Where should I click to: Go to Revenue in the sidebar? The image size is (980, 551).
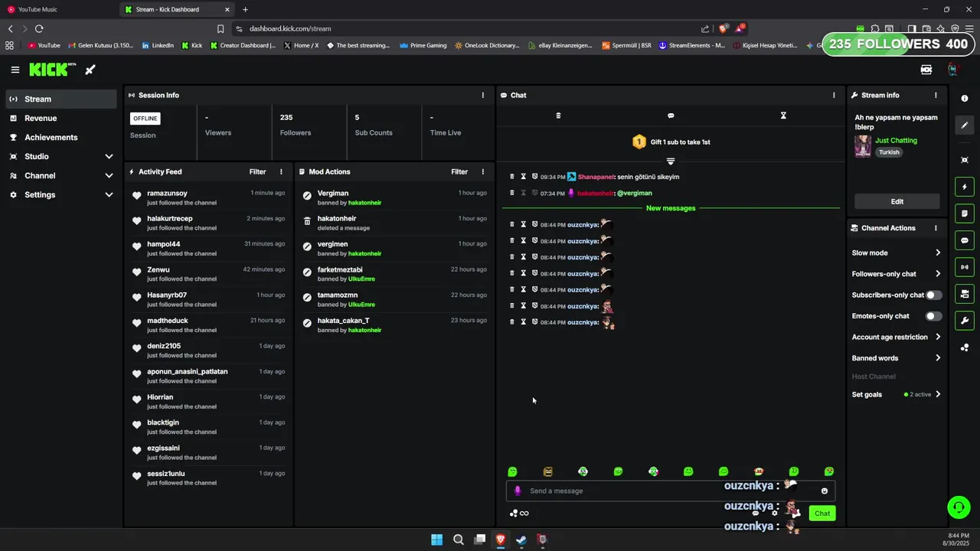[x=61, y=119]
